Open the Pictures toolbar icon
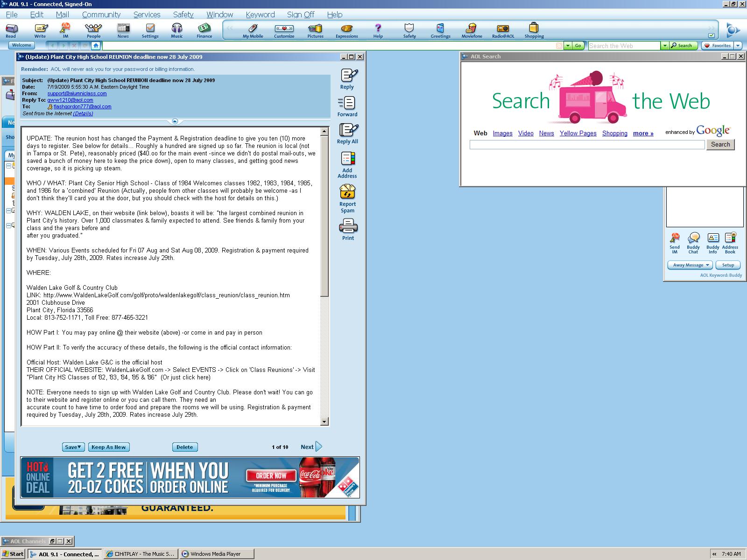747x560 pixels. click(316, 31)
